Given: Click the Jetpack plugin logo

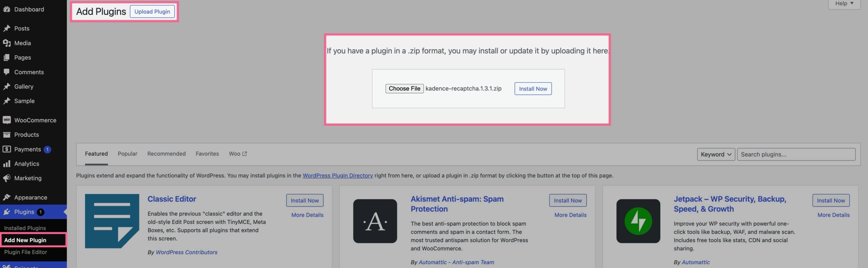Looking at the screenshot, I should click(638, 221).
